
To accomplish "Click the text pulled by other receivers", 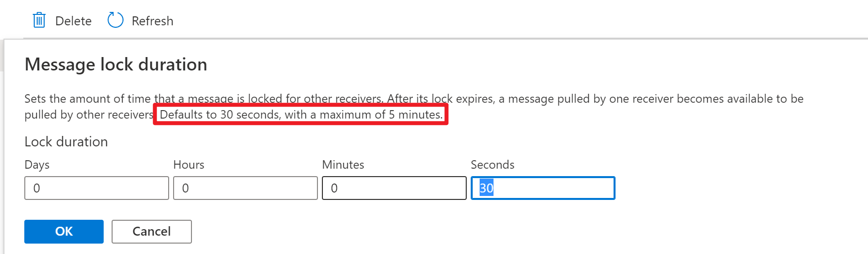I will [89, 115].
